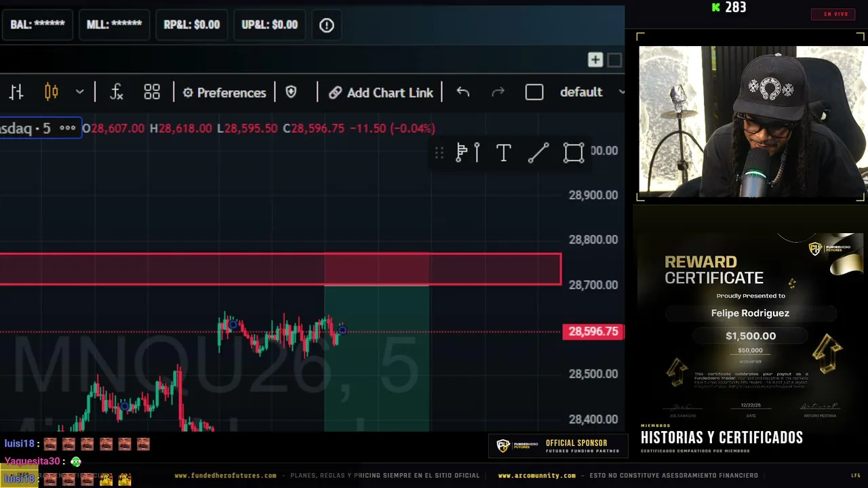Open the three-dot menu beside Nasdaq 5

click(67, 128)
